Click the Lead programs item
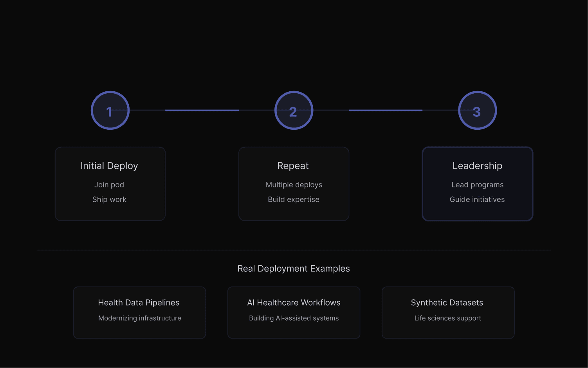Screen dimensions: 588x368 point(477,185)
